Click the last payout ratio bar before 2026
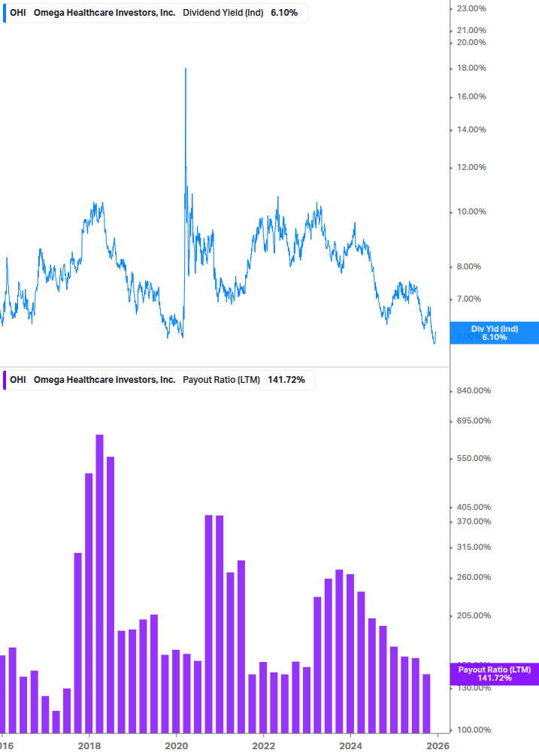 (x=426, y=703)
